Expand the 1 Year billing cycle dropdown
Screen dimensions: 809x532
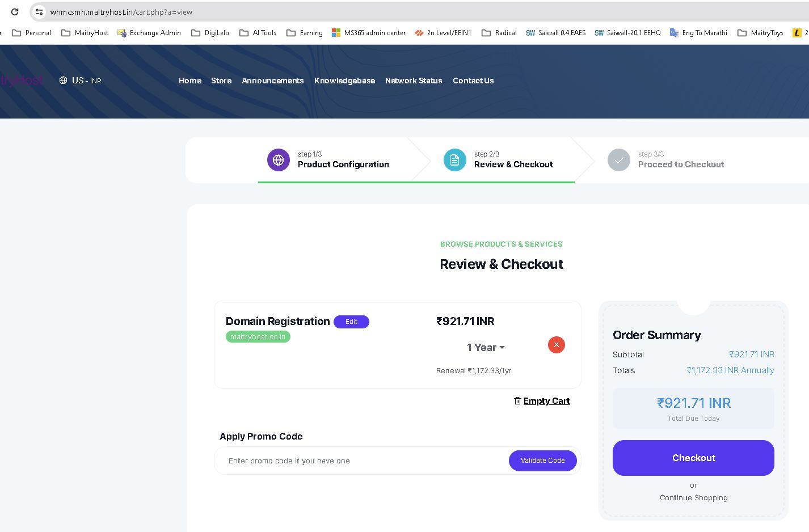pyautogui.click(x=486, y=348)
